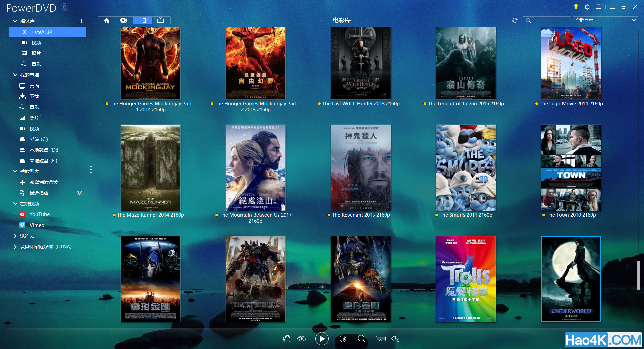Click title text The Revenant 2015 2160p
Image resolution: width=644 pixels, height=349 pixels.
361,215
